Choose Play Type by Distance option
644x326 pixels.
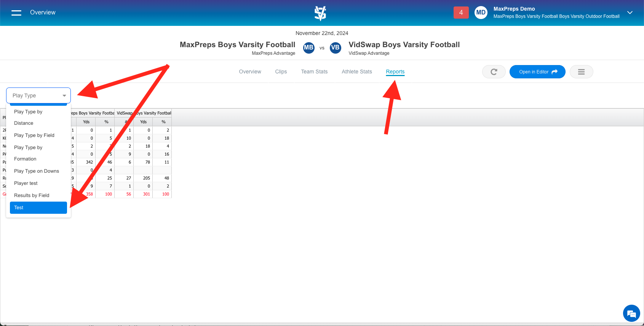38,117
